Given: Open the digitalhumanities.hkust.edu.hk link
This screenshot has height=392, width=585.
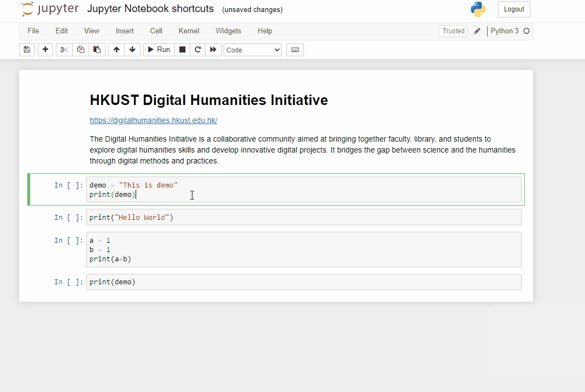Looking at the screenshot, I should pyautogui.click(x=153, y=120).
